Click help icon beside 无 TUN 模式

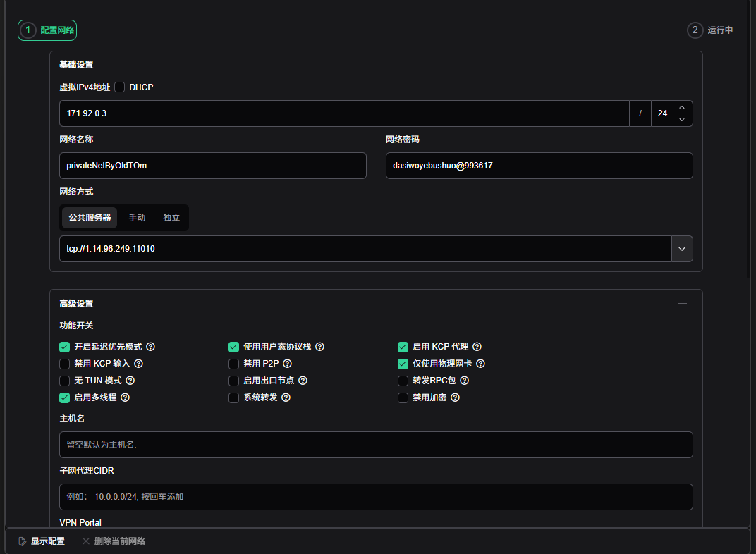pos(130,381)
